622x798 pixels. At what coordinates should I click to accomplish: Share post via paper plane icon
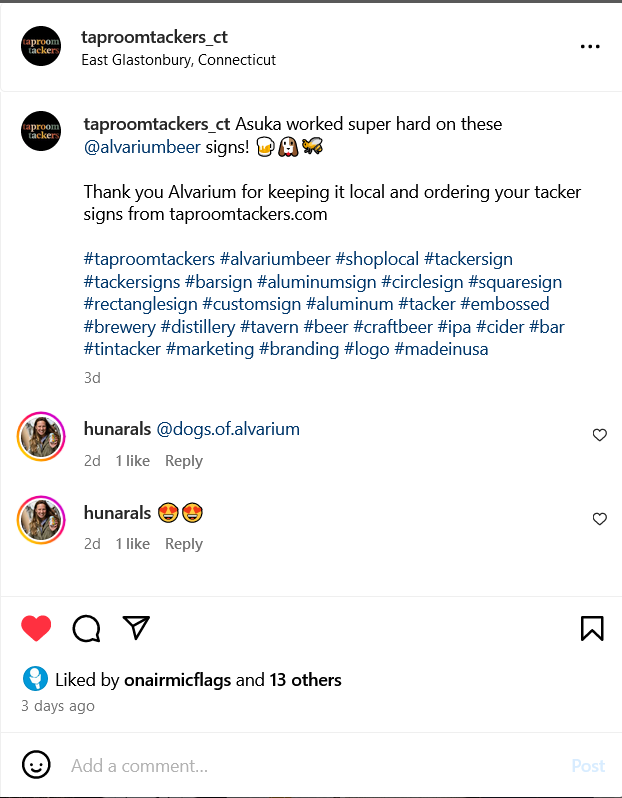pyautogui.click(x=136, y=628)
